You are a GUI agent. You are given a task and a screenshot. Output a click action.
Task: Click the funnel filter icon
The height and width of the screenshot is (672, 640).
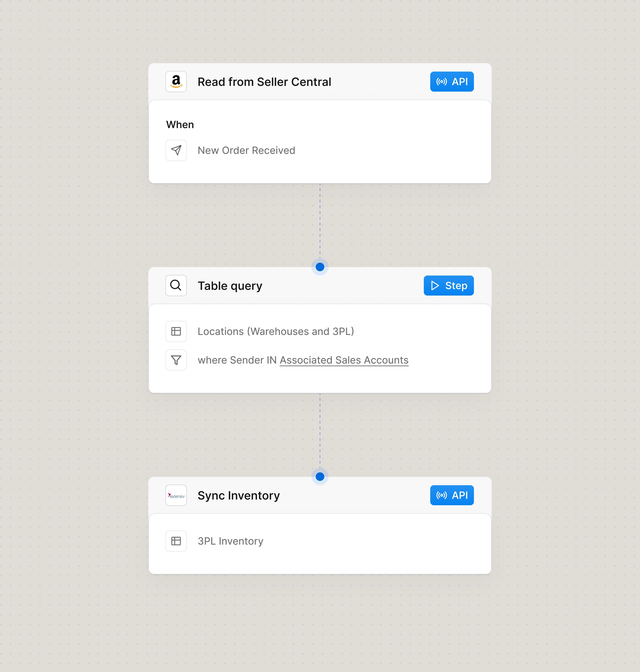(x=176, y=360)
